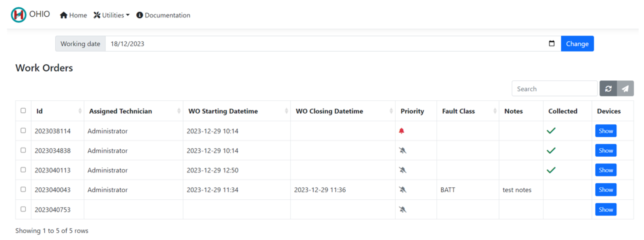
Task: Click the muted bell icon for 2023040753
Action: pyautogui.click(x=402, y=210)
